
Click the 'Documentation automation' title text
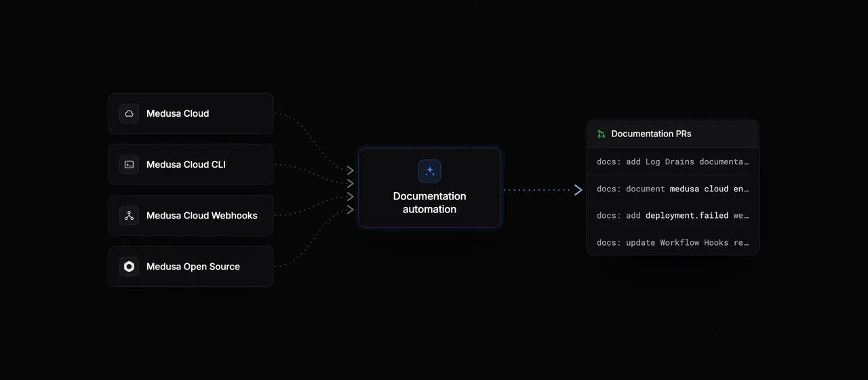(429, 202)
